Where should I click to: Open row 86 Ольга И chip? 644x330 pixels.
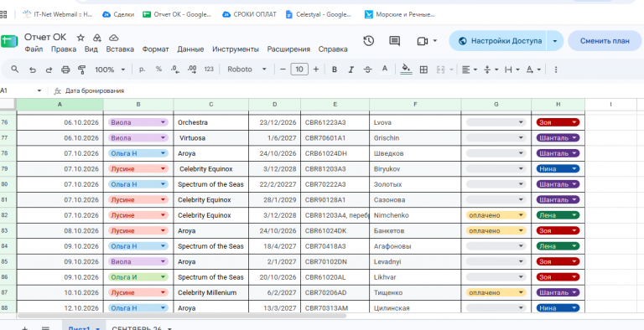tap(138, 277)
